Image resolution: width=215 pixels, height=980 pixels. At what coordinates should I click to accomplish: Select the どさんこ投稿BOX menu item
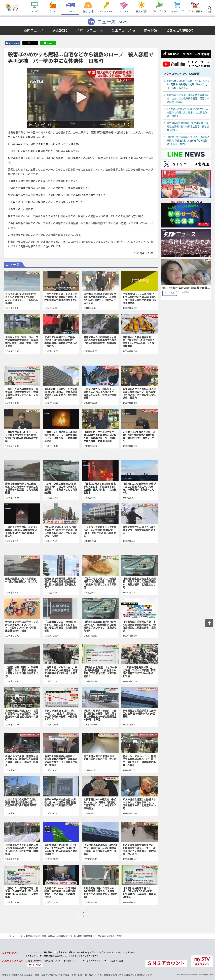180,30
